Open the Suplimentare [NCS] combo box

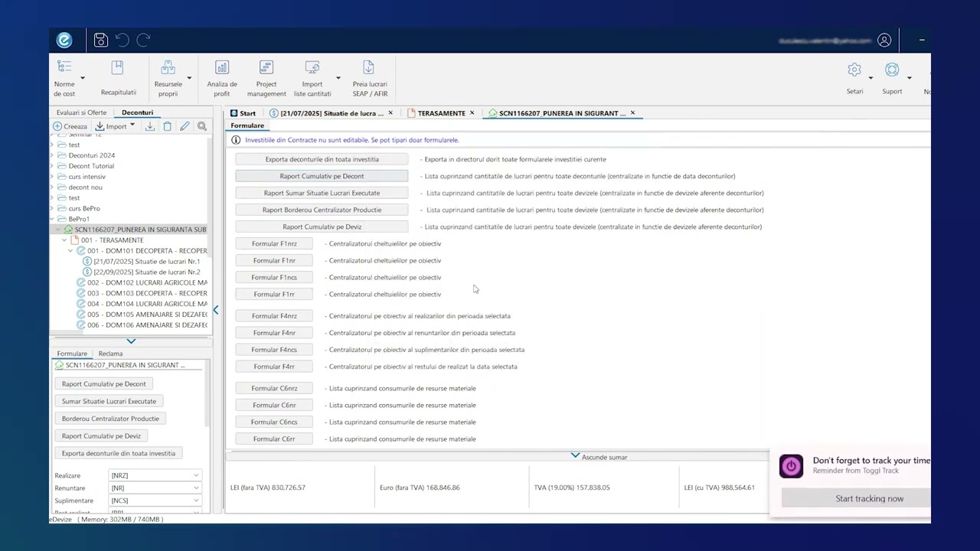pos(155,500)
